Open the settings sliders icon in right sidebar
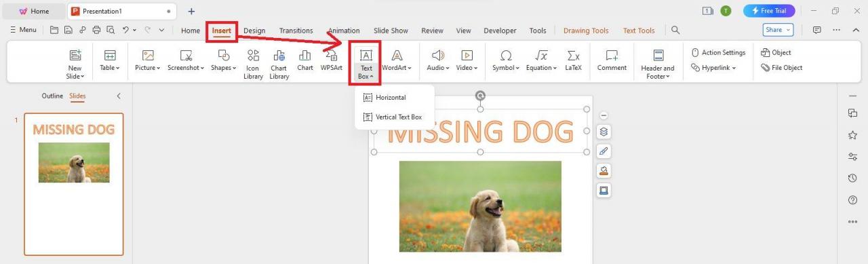Screen dimensions: 868x264 click(x=852, y=157)
